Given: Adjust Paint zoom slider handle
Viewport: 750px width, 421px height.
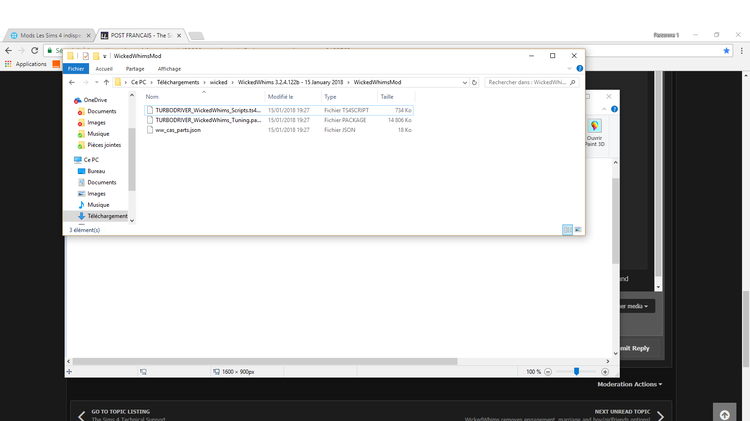Looking at the screenshot, I should (576, 372).
